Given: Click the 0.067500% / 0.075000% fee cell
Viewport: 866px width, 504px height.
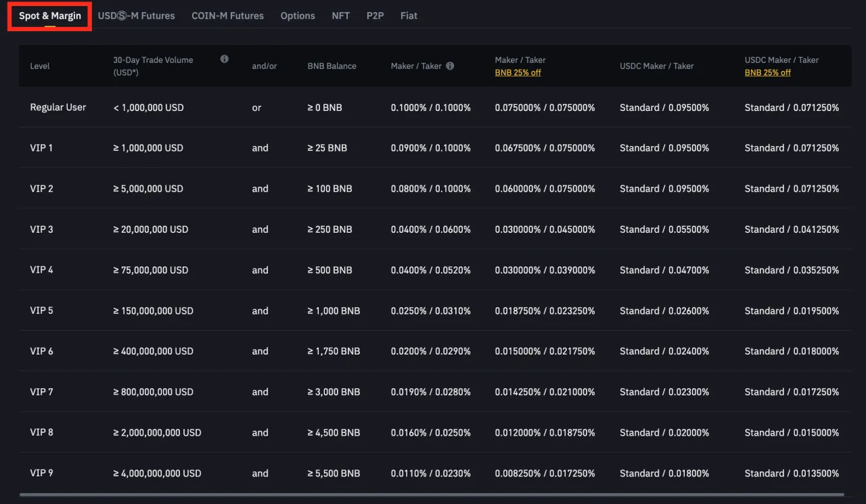Looking at the screenshot, I should click(545, 148).
